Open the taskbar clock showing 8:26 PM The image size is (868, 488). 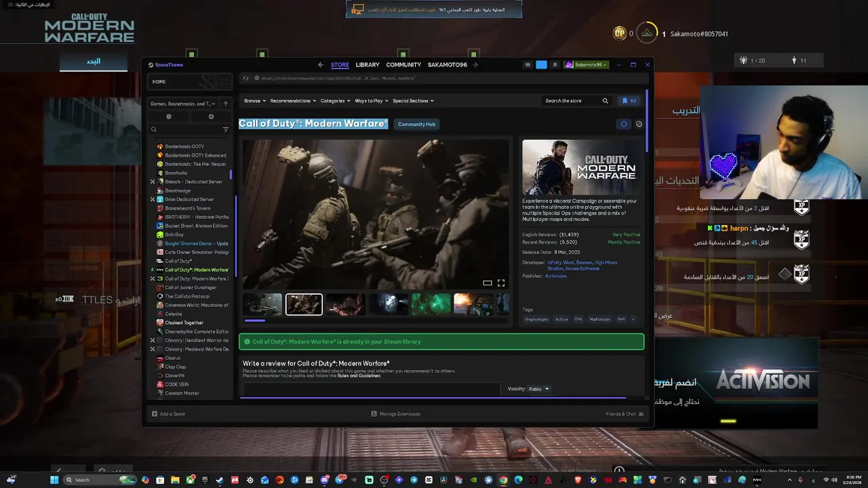(x=850, y=480)
